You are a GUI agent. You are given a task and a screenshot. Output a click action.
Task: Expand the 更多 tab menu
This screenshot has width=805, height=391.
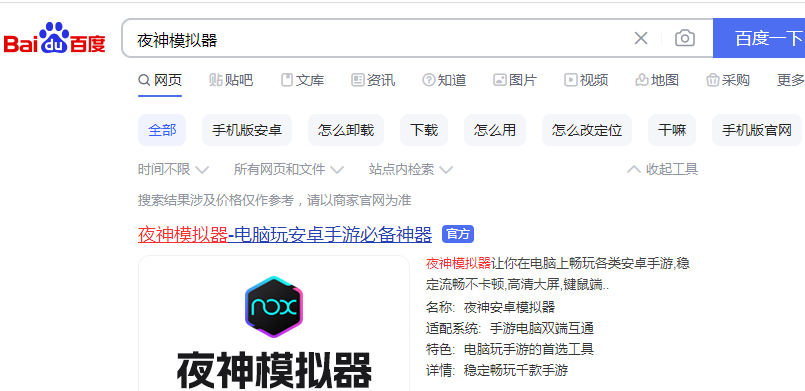point(791,80)
